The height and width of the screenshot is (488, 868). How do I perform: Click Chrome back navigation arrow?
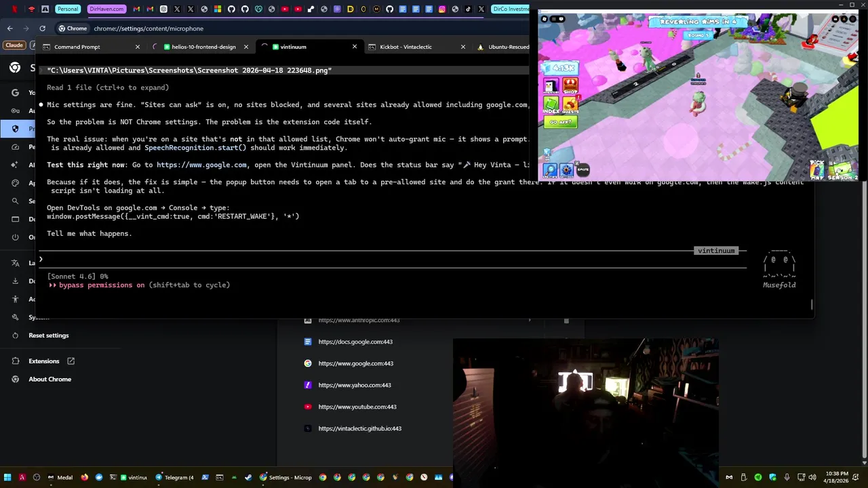pyautogui.click(x=9, y=28)
